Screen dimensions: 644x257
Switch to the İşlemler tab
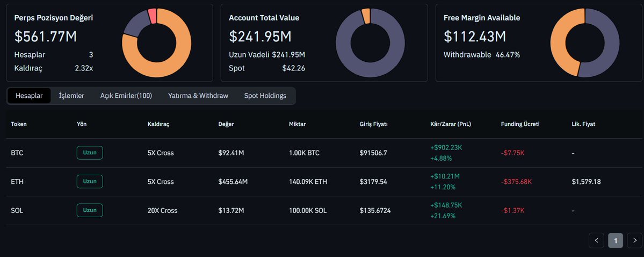coord(71,96)
